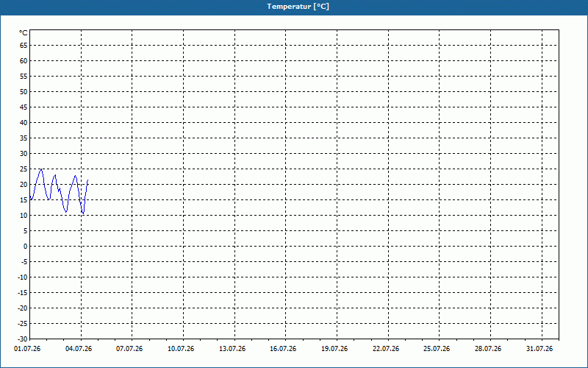
Task: Click the 0 value on the y-axis
Action: coord(26,247)
